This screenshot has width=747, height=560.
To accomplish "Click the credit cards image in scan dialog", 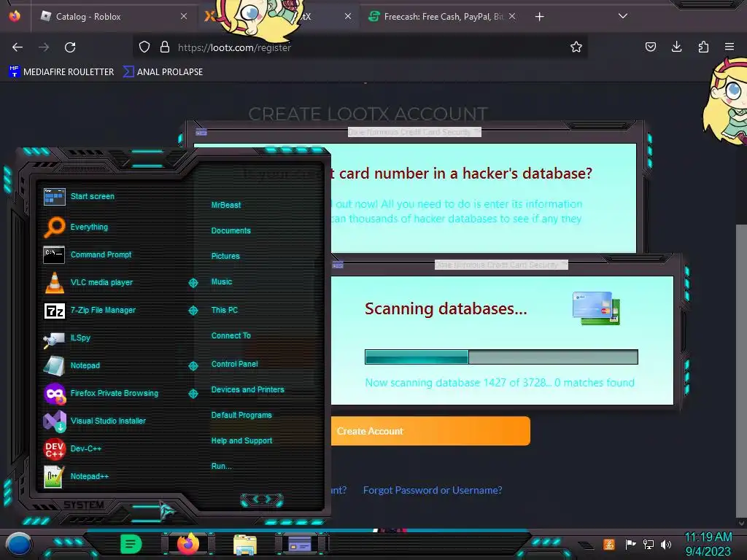I will pos(596,308).
